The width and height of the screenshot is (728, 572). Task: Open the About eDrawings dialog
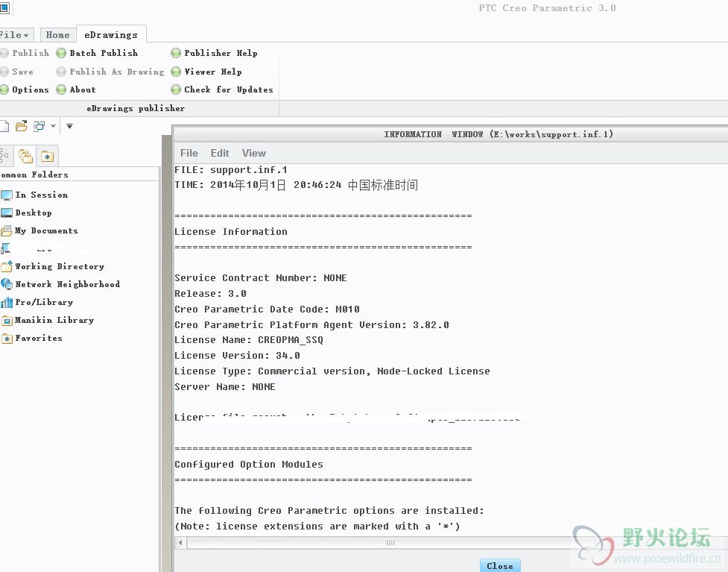76,89
